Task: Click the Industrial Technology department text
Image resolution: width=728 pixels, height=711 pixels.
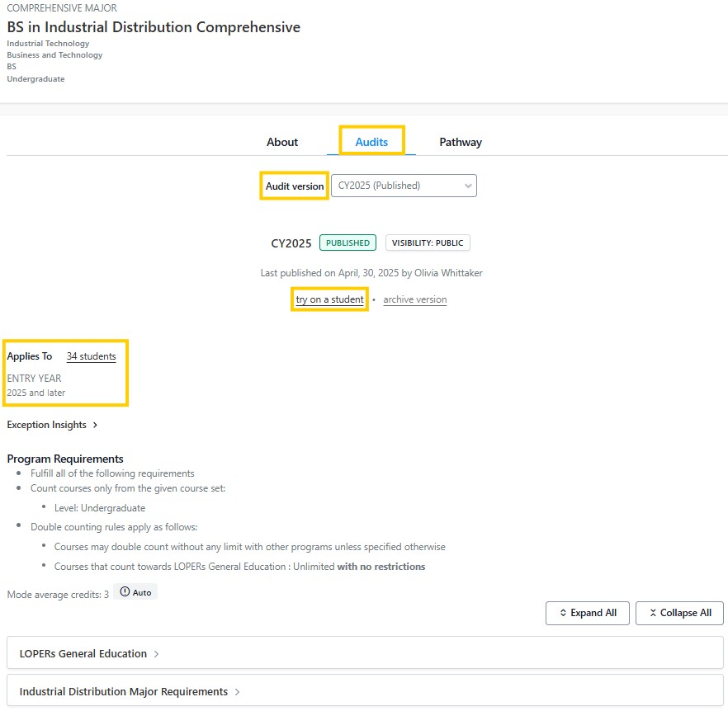Action: coord(48,43)
